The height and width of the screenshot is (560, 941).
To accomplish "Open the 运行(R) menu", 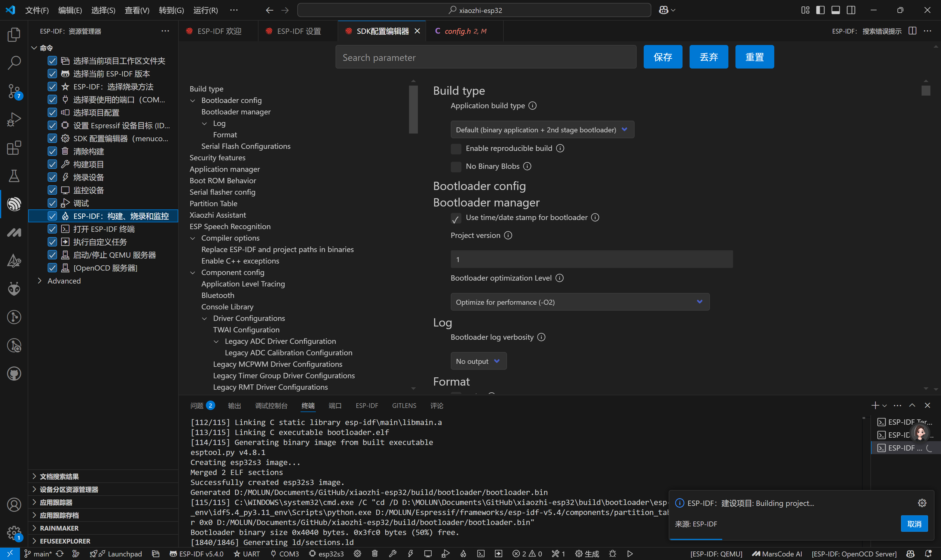I will coord(205,10).
